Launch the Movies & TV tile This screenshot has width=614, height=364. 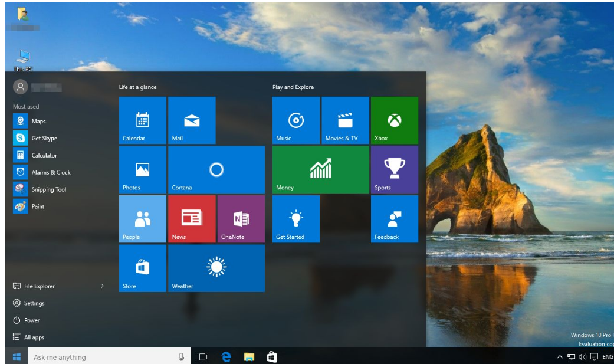point(345,120)
